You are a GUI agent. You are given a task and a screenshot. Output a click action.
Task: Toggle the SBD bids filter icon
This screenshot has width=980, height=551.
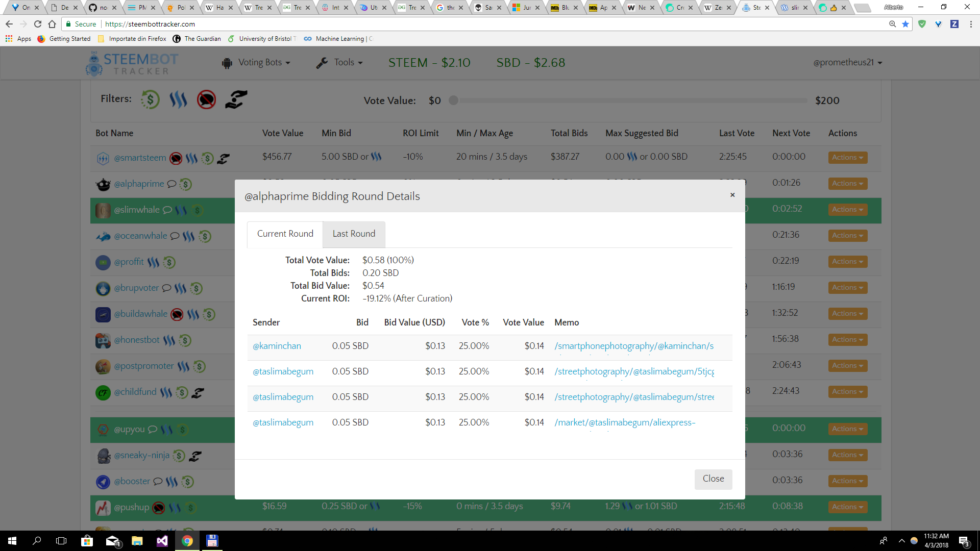[150, 99]
